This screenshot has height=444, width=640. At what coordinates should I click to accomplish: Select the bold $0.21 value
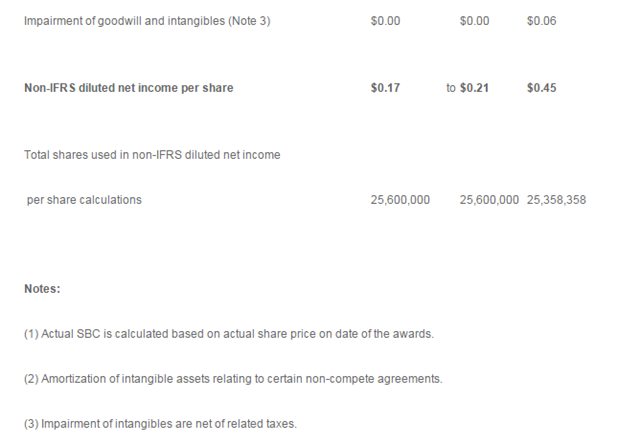(474, 88)
